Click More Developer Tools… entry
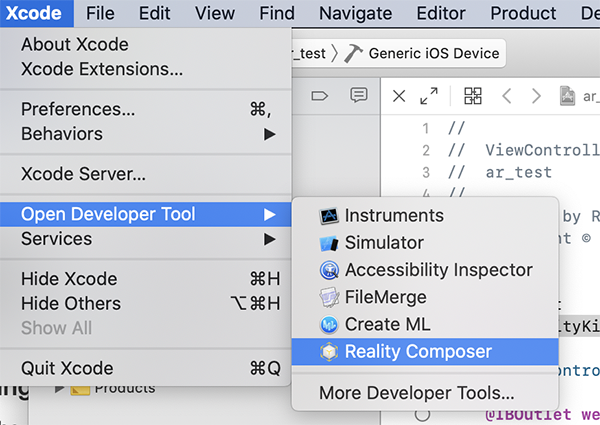Image resolution: width=600 pixels, height=425 pixels. click(416, 394)
